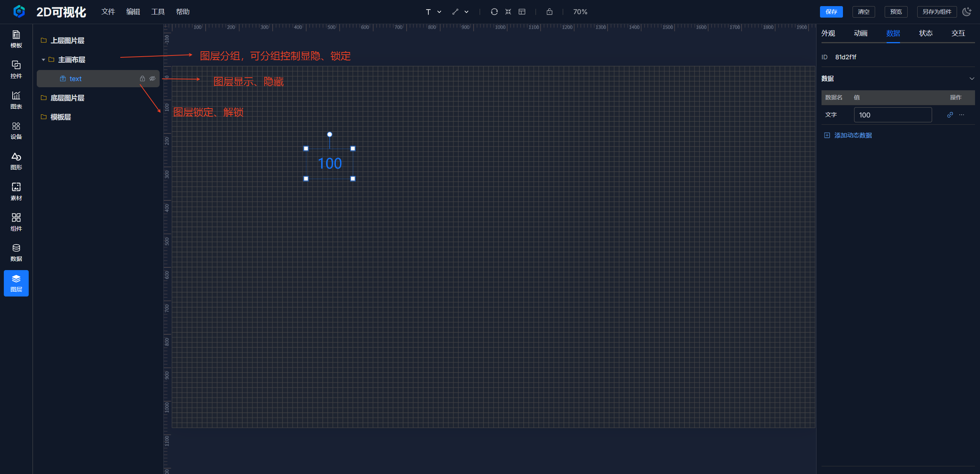This screenshot has height=474, width=980.
Task: Open the text tool T dropdown arrow
Action: (439, 12)
